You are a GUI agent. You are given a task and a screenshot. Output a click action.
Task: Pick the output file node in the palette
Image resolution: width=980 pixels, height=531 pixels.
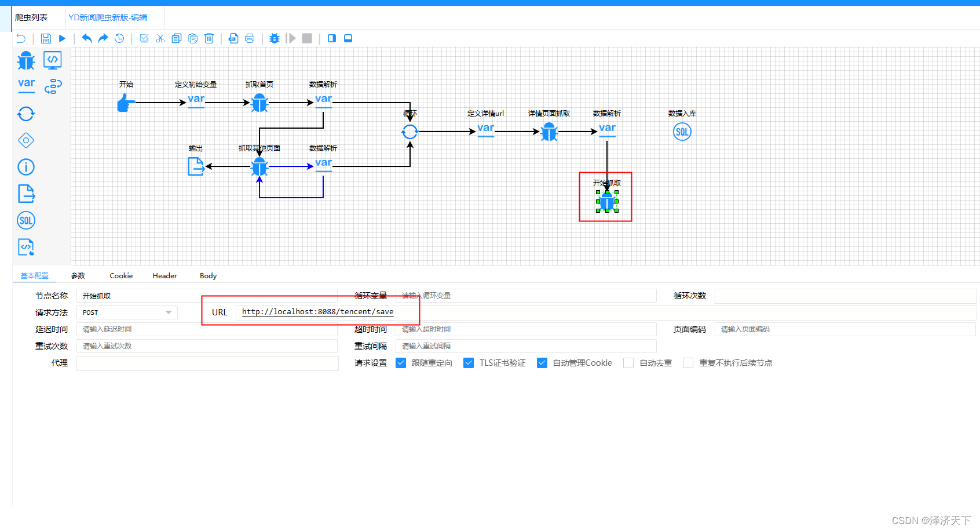pyautogui.click(x=26, y=194)
